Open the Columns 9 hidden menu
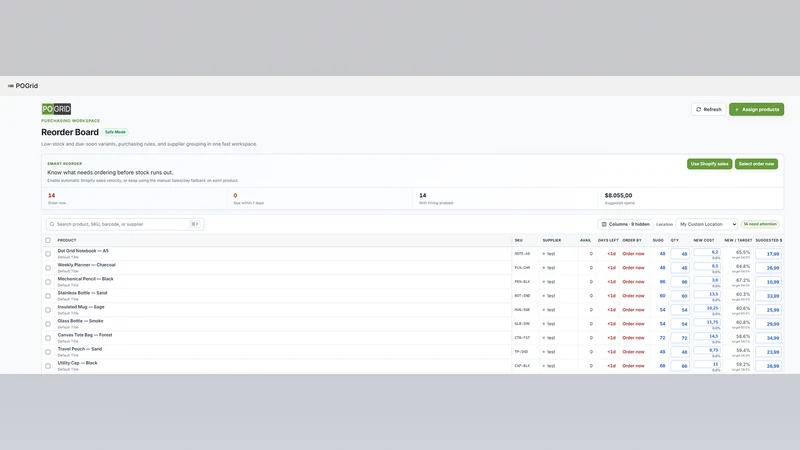This screenshot has width=800, height=450. [x=626, y=224]
